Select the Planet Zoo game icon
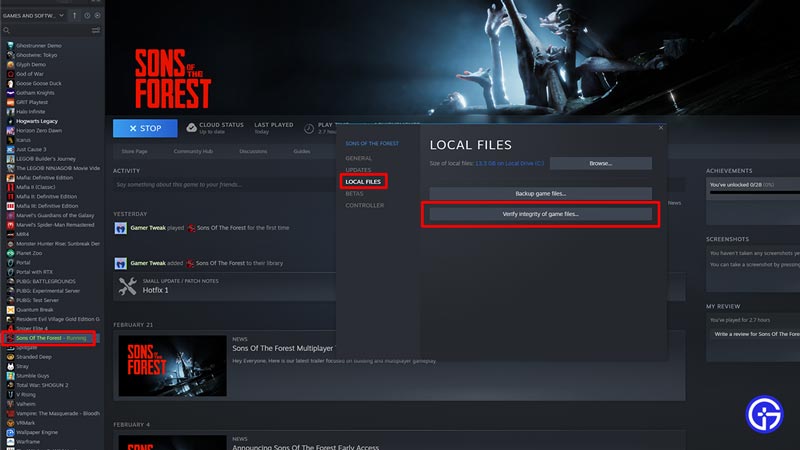 tap(10, 253)
